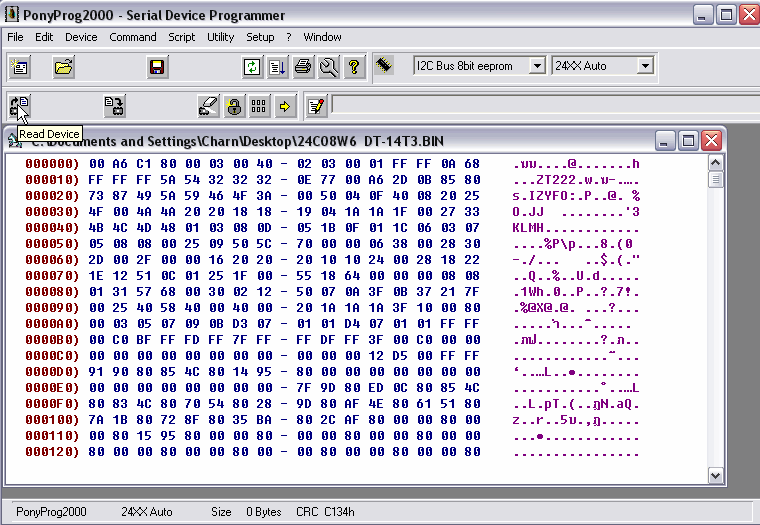
Task: Open the ? help menu
Action: point(288,37)
